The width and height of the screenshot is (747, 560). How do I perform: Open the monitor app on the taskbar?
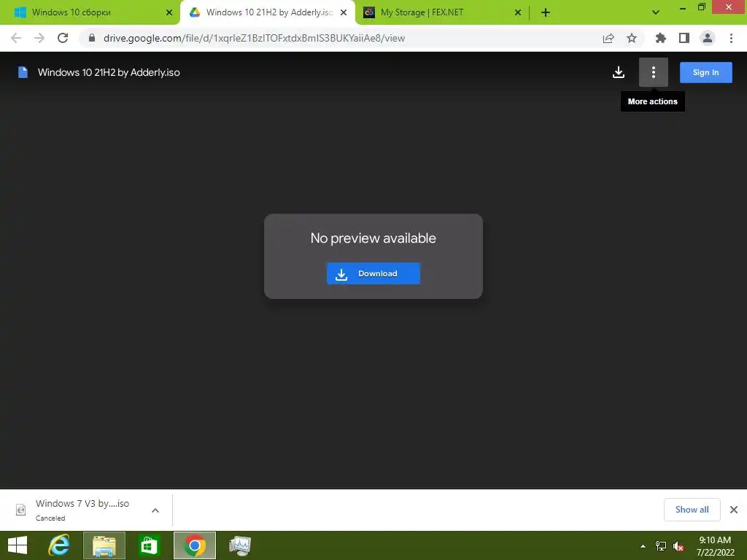click(x=239, y=545)
